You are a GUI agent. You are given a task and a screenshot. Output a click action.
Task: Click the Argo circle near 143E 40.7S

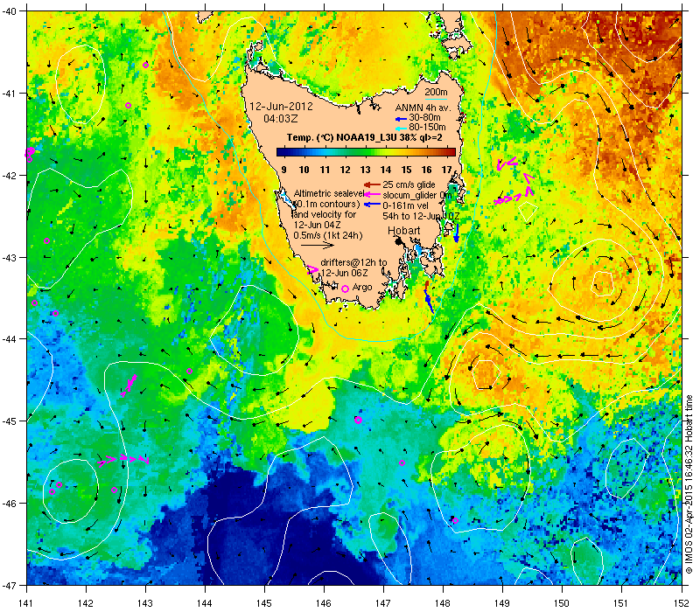tap(145, 65)
